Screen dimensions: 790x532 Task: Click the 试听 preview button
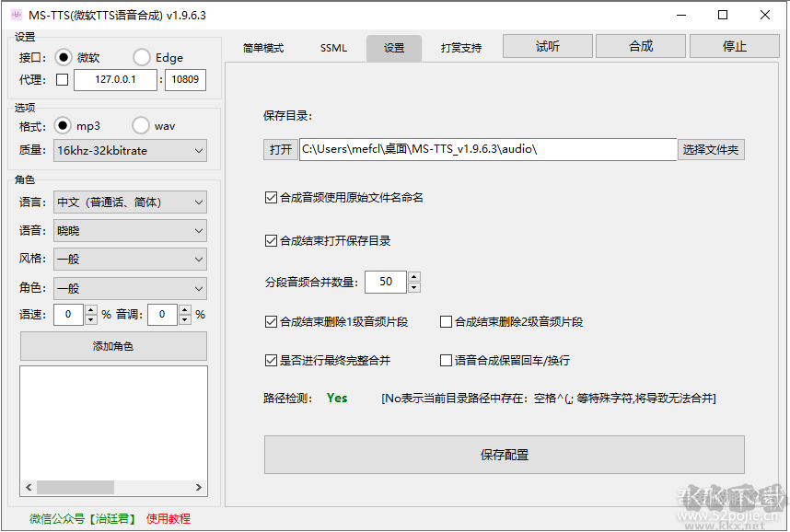point(547,45)
